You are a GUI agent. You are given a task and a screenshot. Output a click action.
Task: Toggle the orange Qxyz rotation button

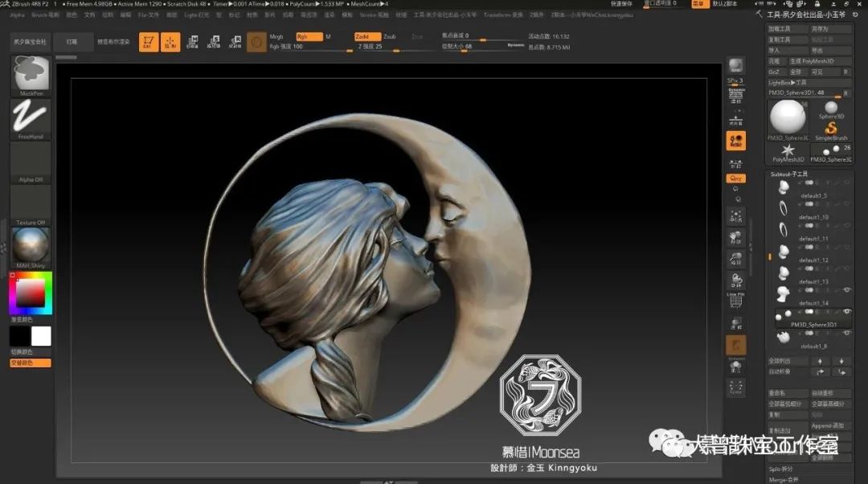(735, 178)
